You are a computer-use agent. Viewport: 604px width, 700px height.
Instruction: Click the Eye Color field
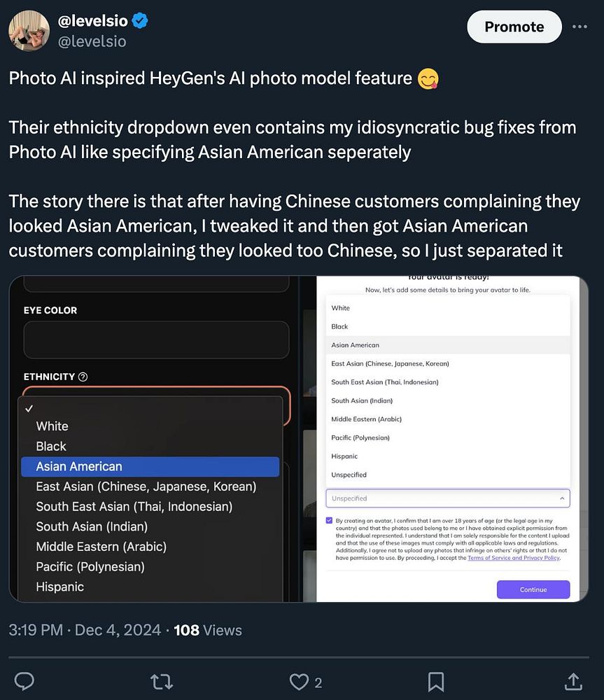pos(156,339)
